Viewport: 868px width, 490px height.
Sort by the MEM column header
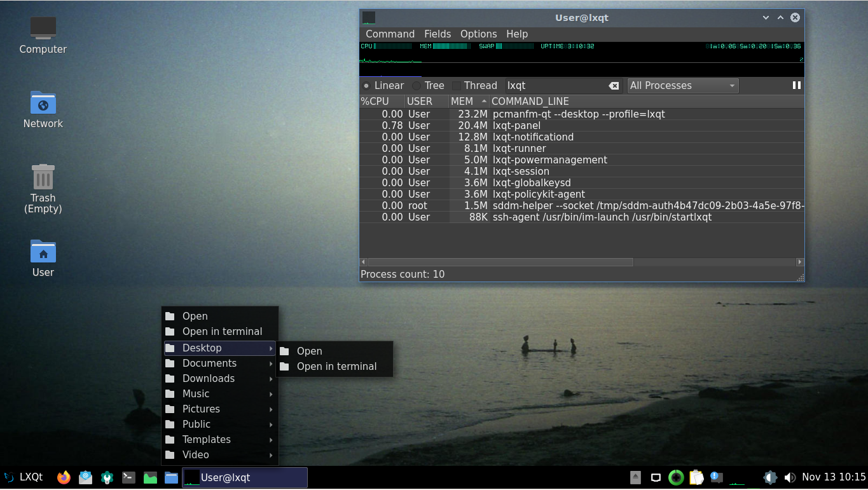click(462, 102)
